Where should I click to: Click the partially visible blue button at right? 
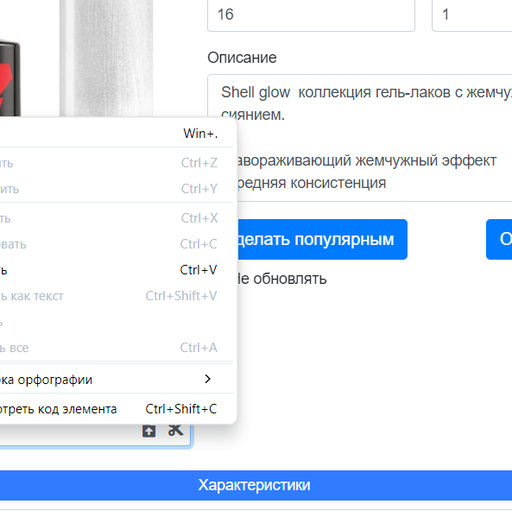pos(499,239)
